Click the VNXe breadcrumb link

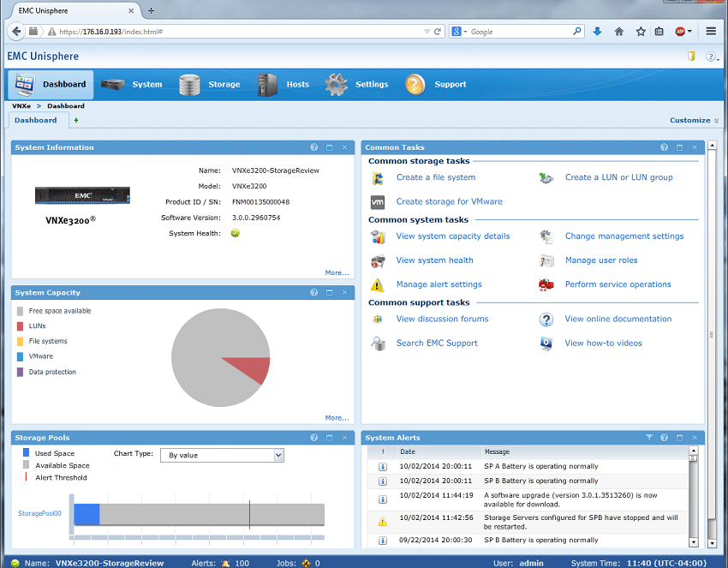pyautogui.click(x=21, y=106)
